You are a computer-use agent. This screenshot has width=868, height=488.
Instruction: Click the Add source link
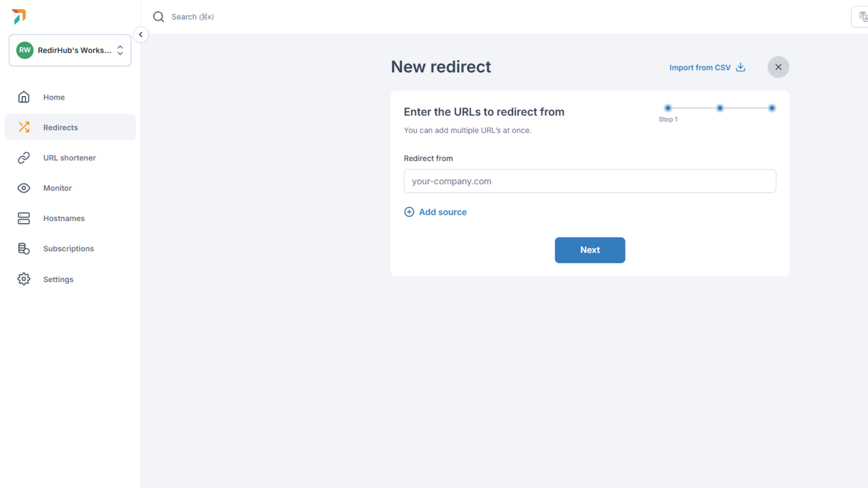click(435, 212)
